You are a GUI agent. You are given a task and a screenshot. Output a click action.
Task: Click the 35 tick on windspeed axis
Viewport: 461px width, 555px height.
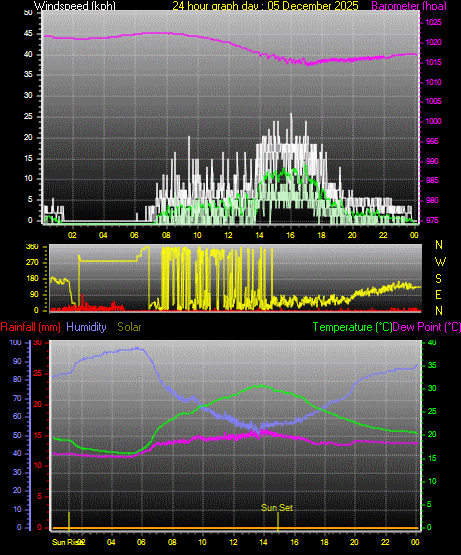[28, 74]
